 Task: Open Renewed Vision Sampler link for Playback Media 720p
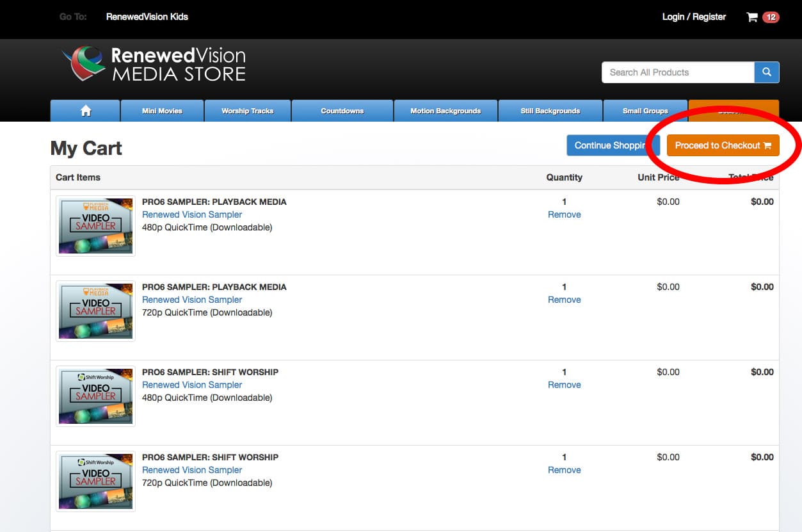[192, 300]
